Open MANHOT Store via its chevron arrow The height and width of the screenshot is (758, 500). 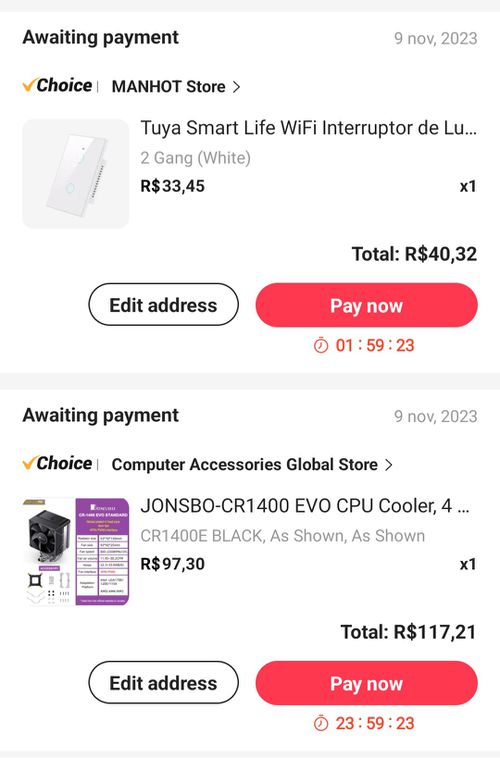click(x=236, y=87)
